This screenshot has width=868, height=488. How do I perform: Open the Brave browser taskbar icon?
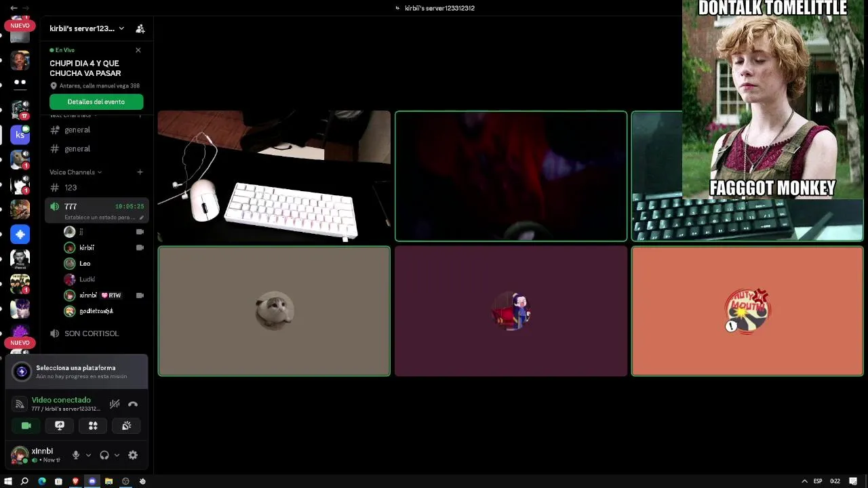(x=75, y=481)
